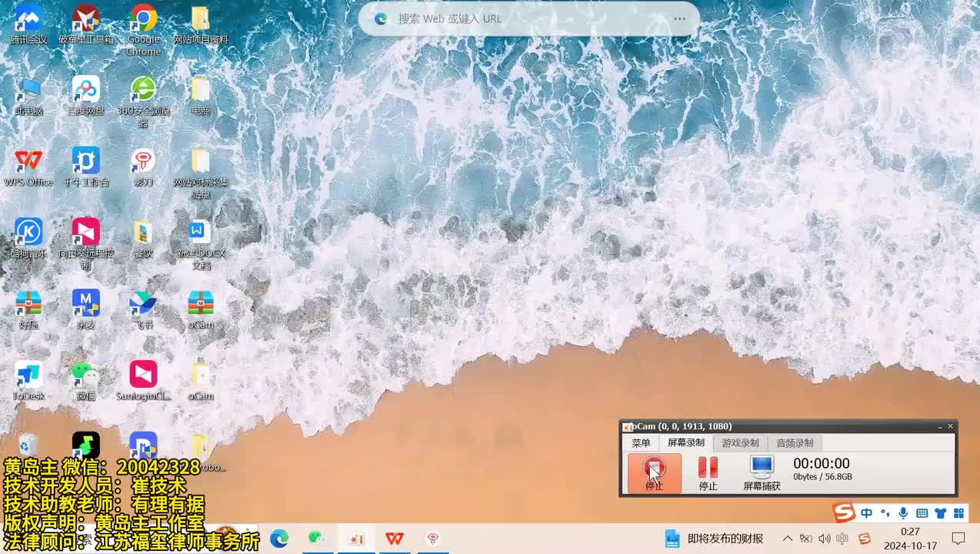This screenshot has width=980, height=554.
Task: Open search widget three-dots options
Action: 679,18
